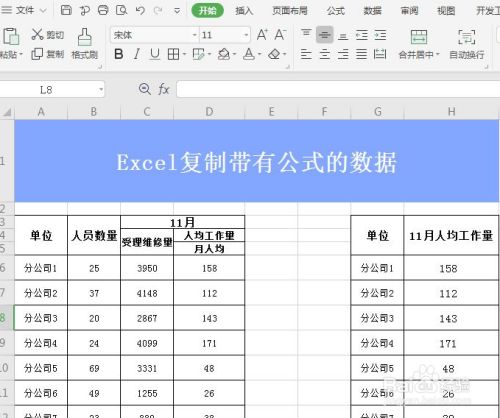Click Wrap Text (自动换行) icon

[467, 37]
